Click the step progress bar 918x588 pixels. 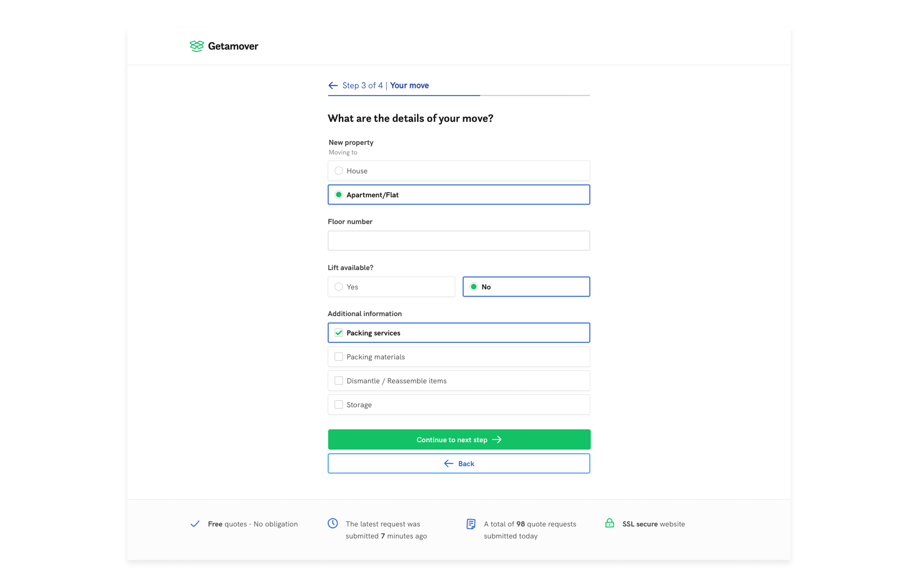point(459,95)
